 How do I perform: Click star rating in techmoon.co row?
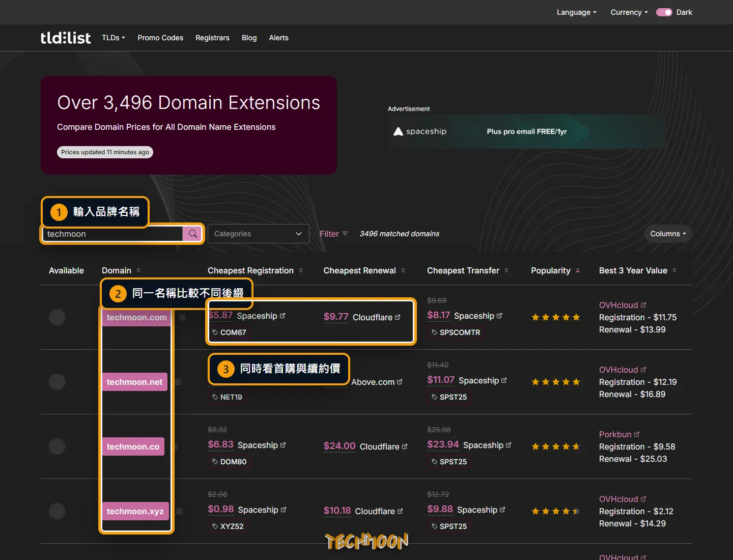[x=556, y=446]
